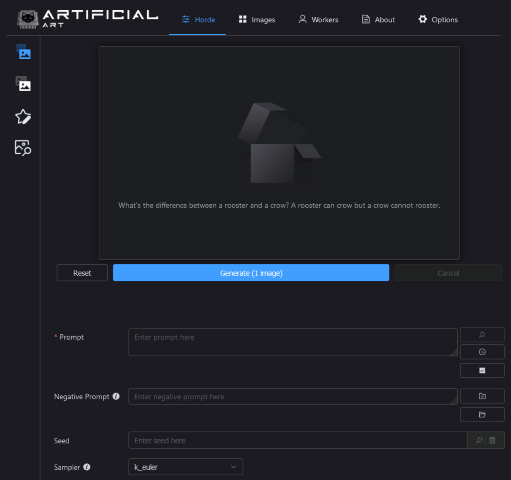
Task: Focus the Prompt text area
Action: tap(293, 342)
